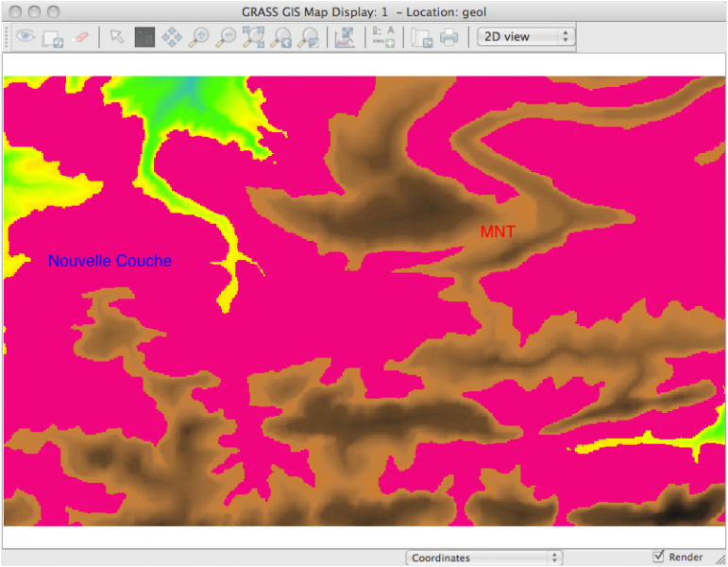
Task: Open the 2D view mode dropdown
Action: coord(525,37)
